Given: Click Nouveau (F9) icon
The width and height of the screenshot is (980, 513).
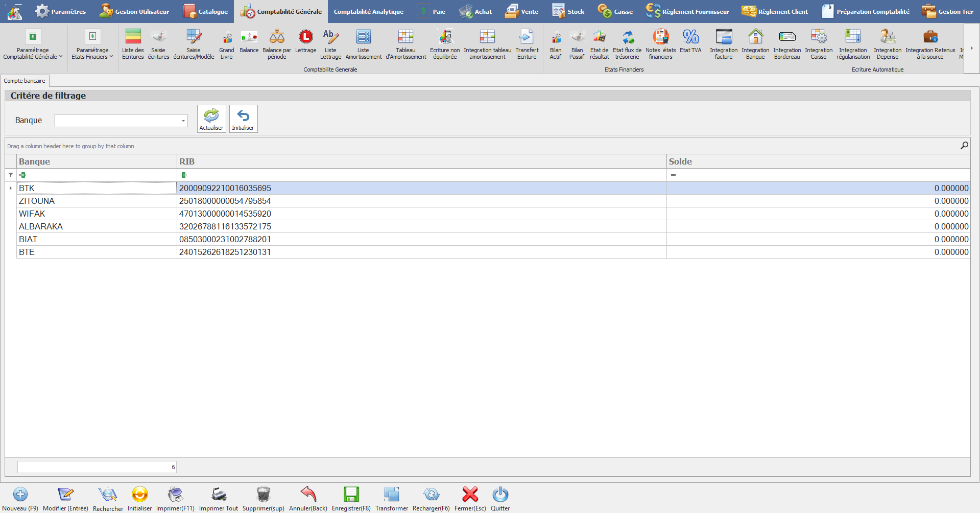Looking at the screenshot, I should coord(20,494).
